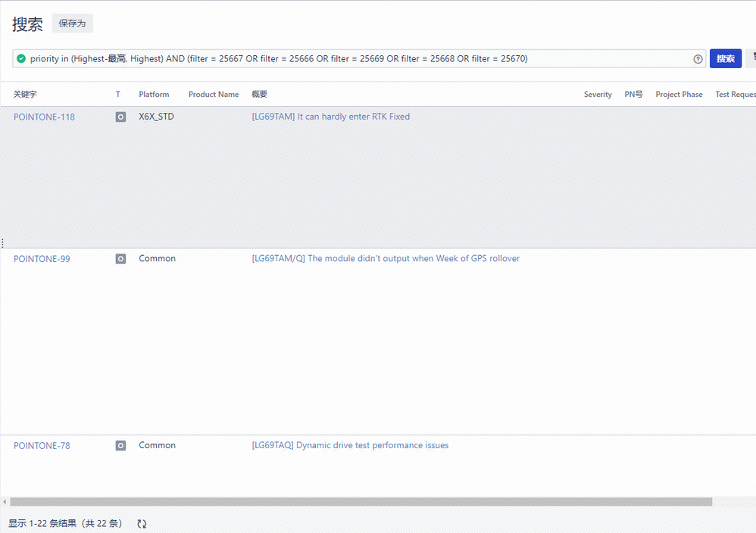This screenshot has height=533, width=756.
Task: Sort by the Platform column header
Action: pyautogui.click(x=154, y=94)
